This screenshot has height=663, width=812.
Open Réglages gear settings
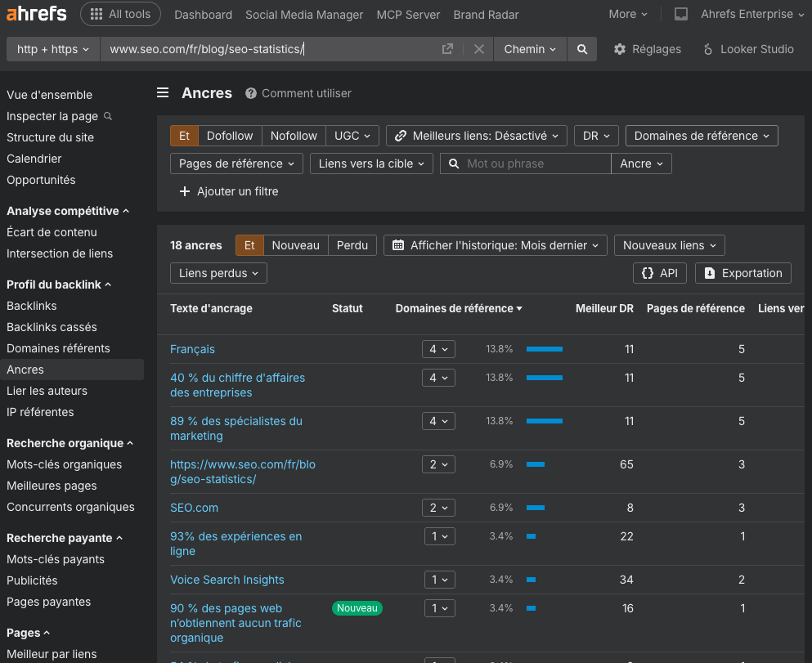(647, 49)
